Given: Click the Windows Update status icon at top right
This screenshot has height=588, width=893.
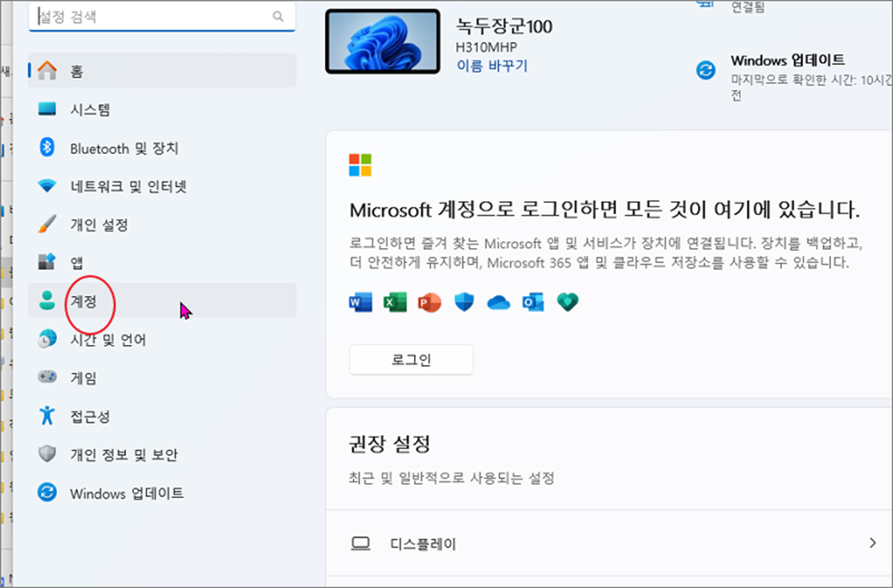Looking at the screenshot, I should [706, 71].
